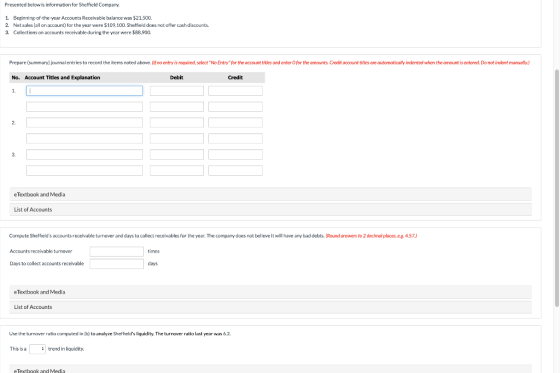Screen dimensions: 560x373
Task: Expand first List of Accounts section
Action: (x=270, y=209)
